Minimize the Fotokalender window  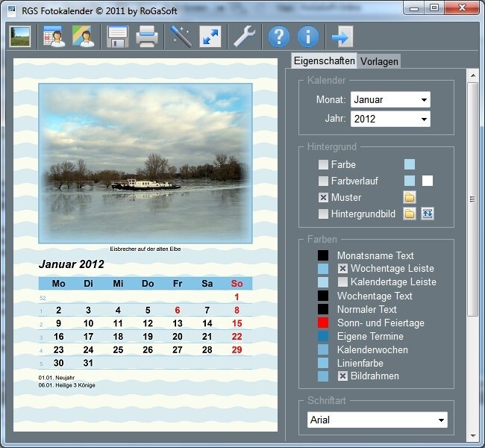click(x=414, y=8)
